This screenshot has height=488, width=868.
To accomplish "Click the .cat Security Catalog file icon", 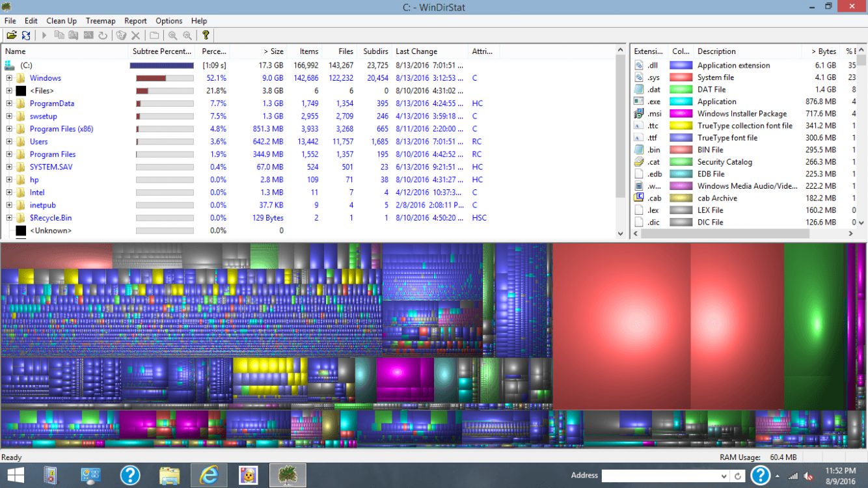I will point(639,162).
